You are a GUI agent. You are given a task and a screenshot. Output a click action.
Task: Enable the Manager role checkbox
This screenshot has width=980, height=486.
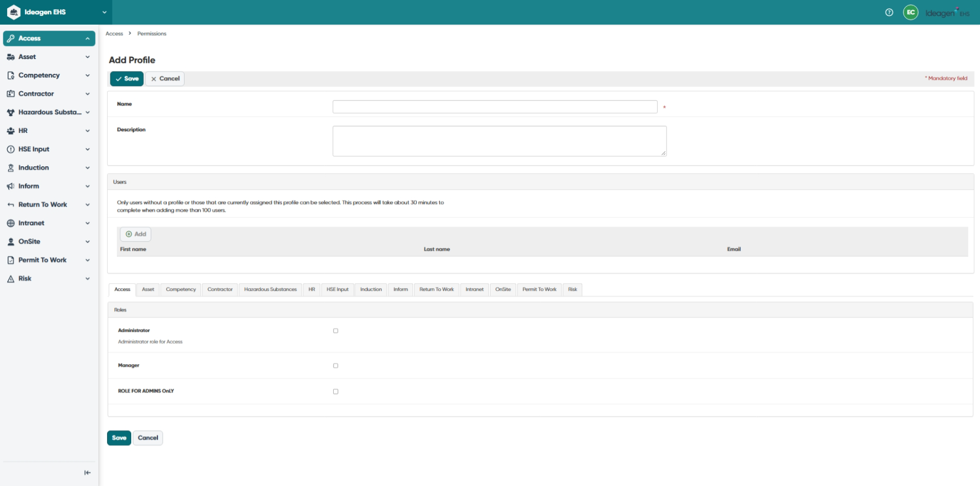tap(335, 366)
